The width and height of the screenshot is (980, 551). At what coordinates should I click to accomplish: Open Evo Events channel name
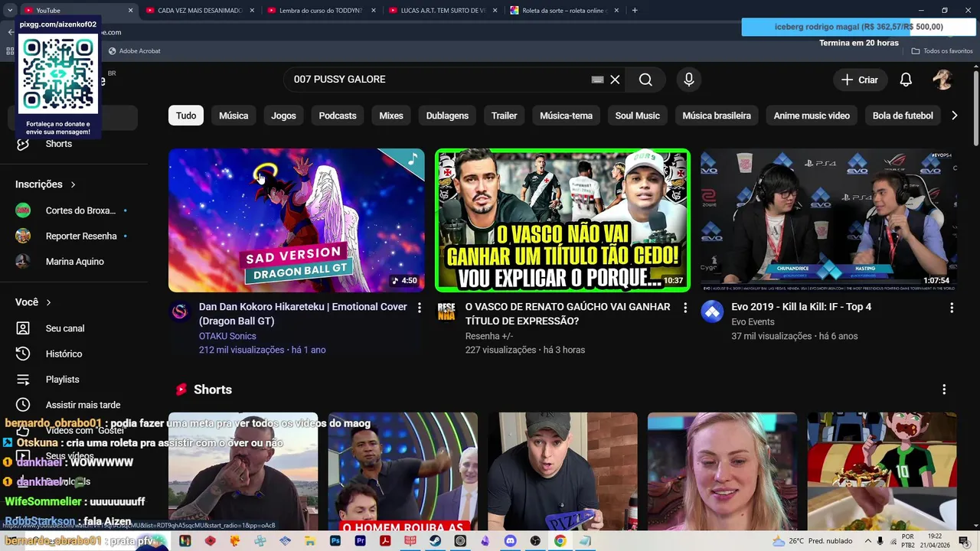pyautogui.click(x=753, y=322)
